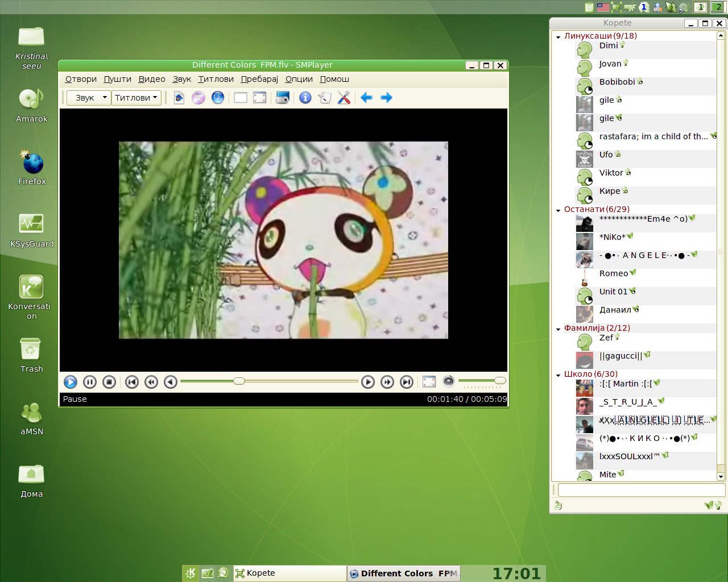Image resolution: width=728 pixels, height=582 pixels.
Task: Show file information via blue info icon
Action: (305, 98)
